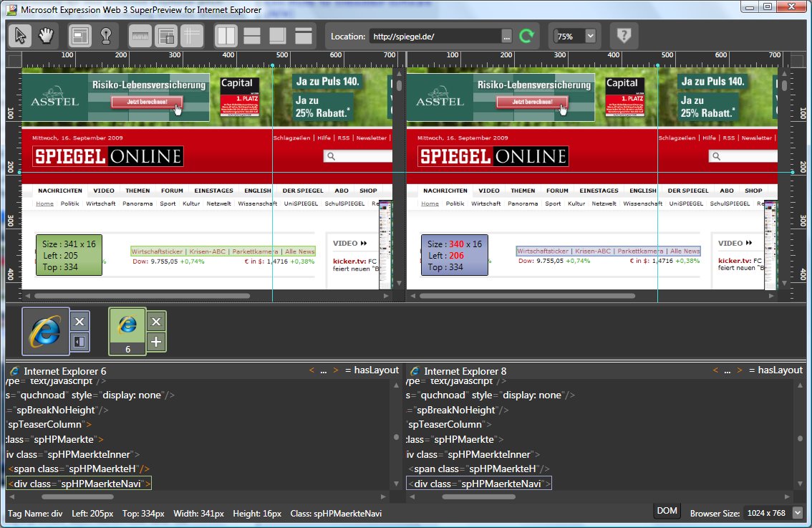Viewport: 812px width, 528px height.
Task: Click the Internet Explorer 6 panel title icon
Action: pyautogui.click(x=14, y=371)
